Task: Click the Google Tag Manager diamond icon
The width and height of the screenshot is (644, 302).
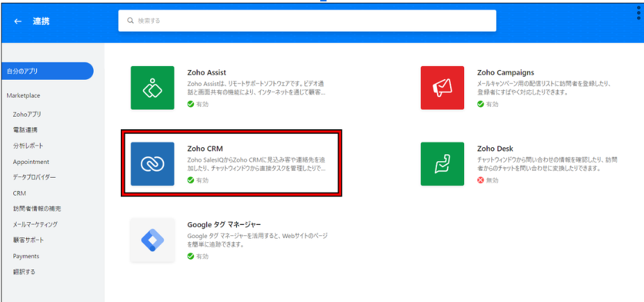Action: pyautogui.click(x=152, y=240)
